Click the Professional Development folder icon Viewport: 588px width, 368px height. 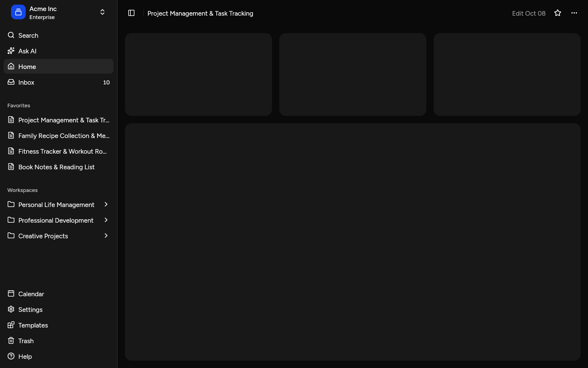pyautogui.click(x=11, y=220)
